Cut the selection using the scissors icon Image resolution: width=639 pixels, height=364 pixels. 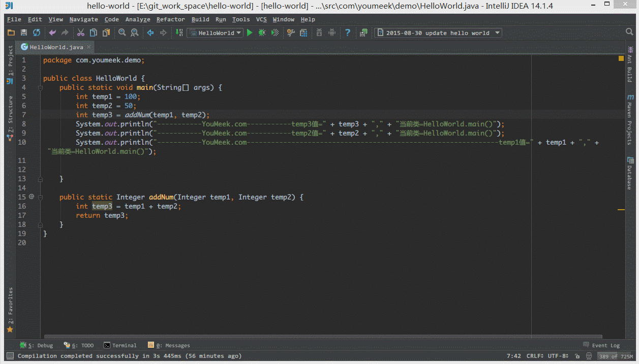(x=81, y=32)
